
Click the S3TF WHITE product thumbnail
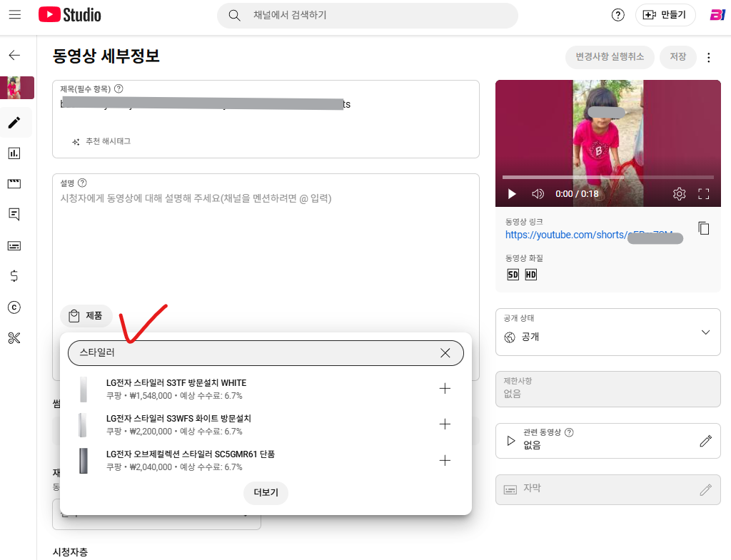(84, 390)
